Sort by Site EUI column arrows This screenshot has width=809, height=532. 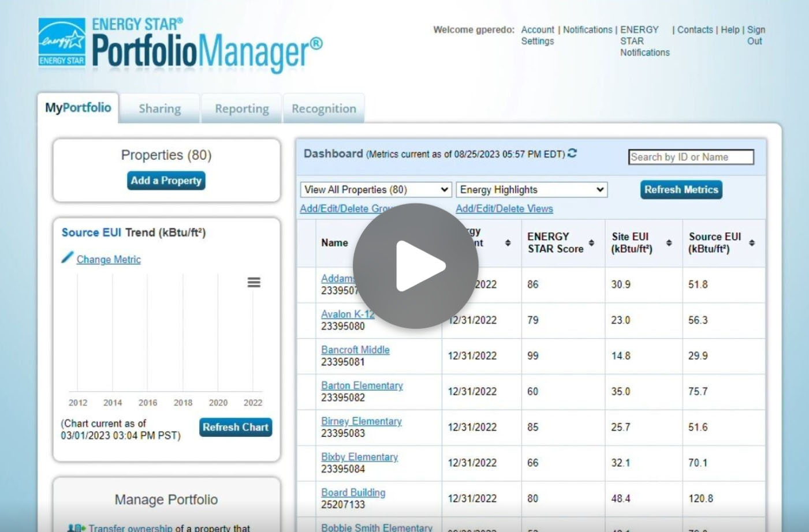click(x=669, y=243)
